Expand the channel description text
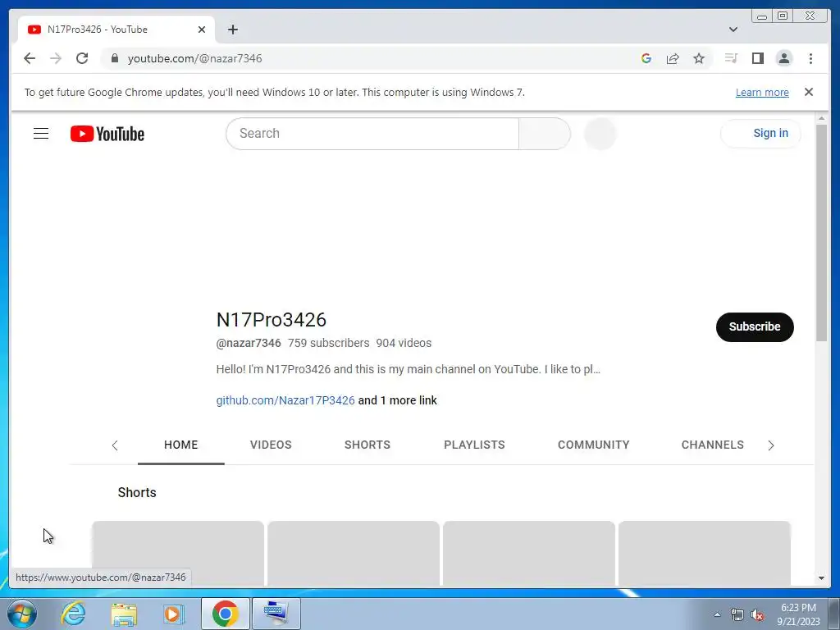 [x=409, y=369]
